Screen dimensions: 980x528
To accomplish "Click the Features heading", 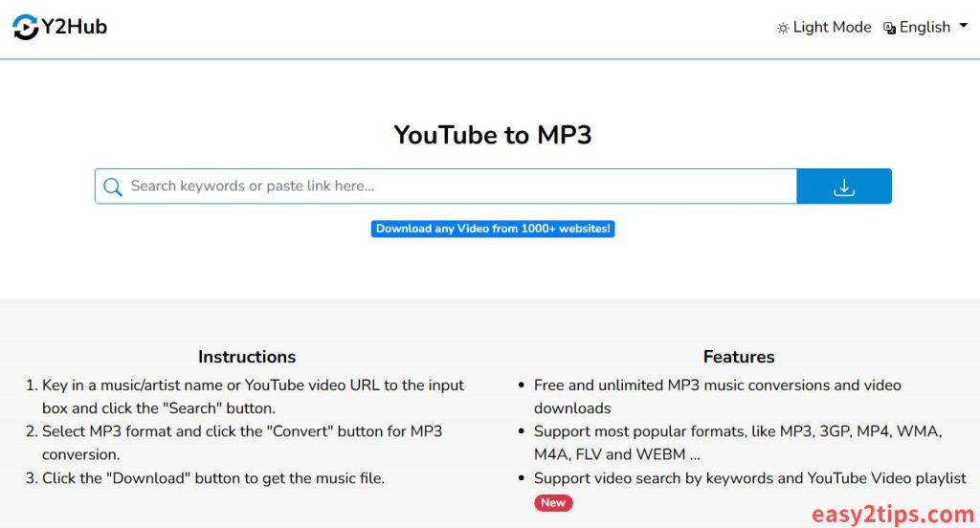I will (739, 357).
